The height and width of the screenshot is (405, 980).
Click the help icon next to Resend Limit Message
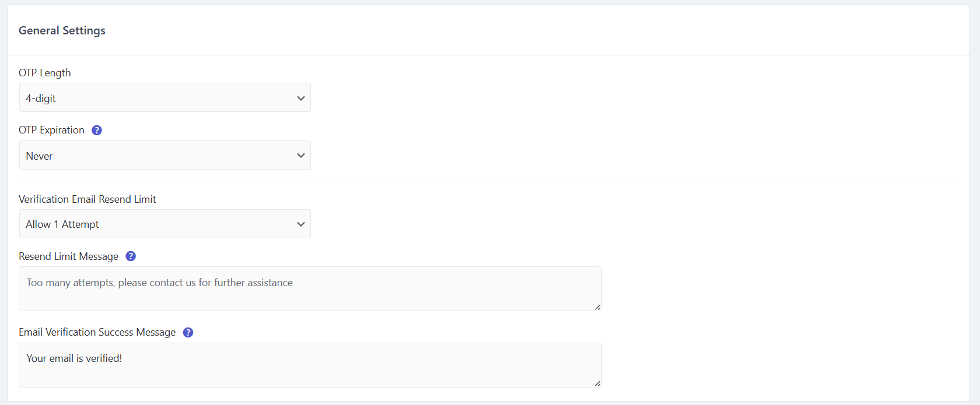131,256
